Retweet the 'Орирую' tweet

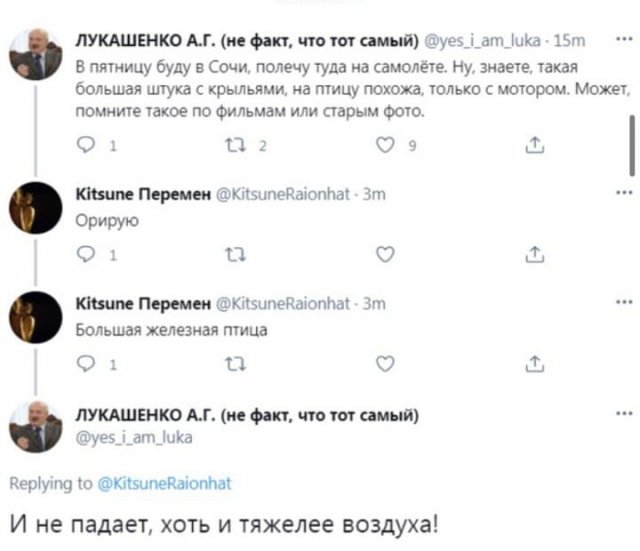pos(236,254)
